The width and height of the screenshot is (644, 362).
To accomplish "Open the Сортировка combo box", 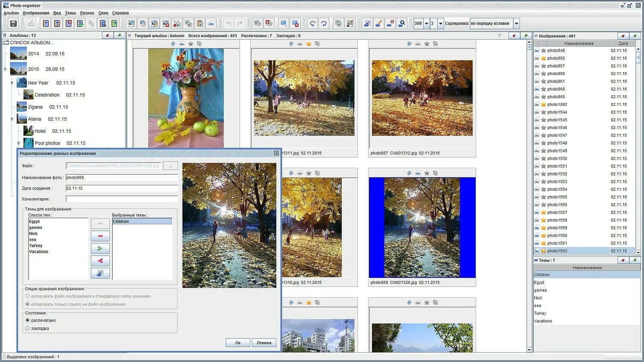I will 495,23.
